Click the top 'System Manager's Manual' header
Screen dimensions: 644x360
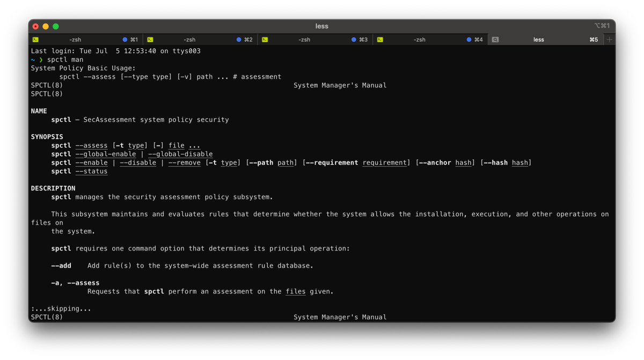(x=340, y=85)
